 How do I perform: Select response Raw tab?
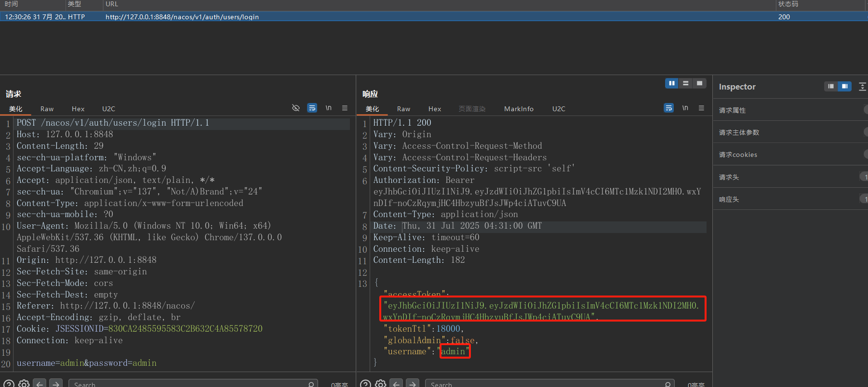pos(403,109)
